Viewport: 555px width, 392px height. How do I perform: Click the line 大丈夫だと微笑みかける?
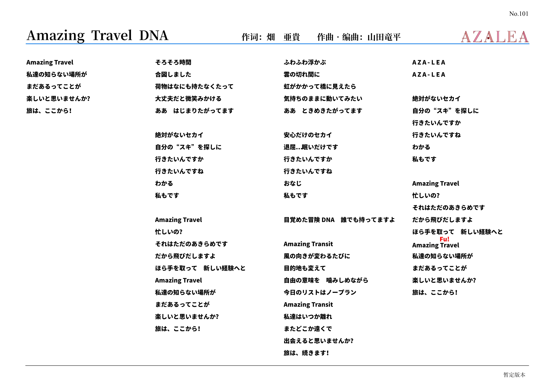[188, 99]
